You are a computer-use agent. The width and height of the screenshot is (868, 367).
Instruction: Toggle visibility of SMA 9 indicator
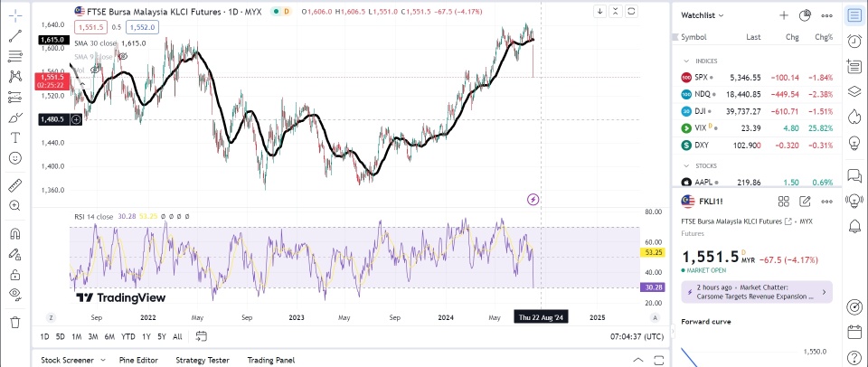(124, 56)
